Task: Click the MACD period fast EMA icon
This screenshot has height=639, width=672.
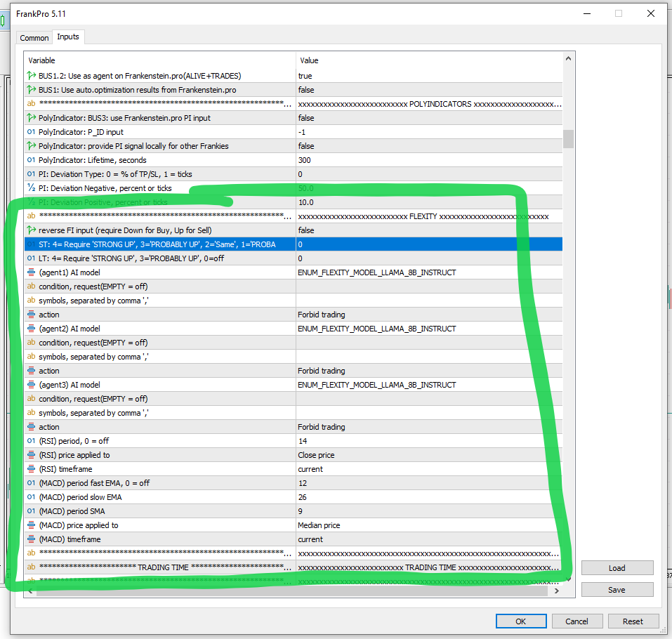Action: click(x=32, y=483)
